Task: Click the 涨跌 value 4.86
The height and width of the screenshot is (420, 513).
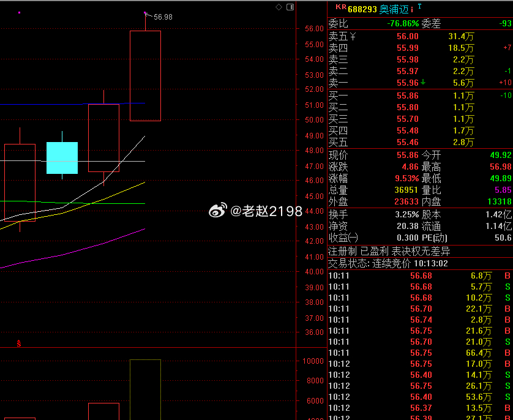Action: (x=410, y=167)
